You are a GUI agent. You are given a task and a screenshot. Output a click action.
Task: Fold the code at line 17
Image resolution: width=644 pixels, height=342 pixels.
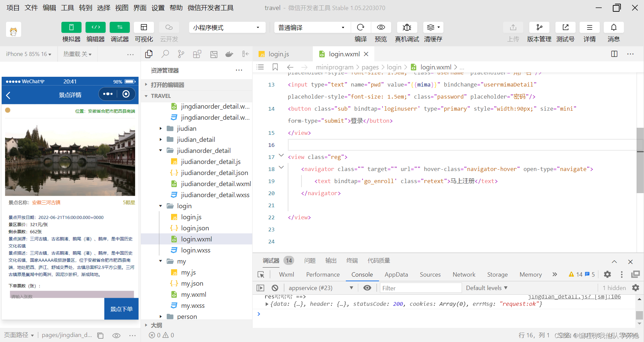pos(281,155)
